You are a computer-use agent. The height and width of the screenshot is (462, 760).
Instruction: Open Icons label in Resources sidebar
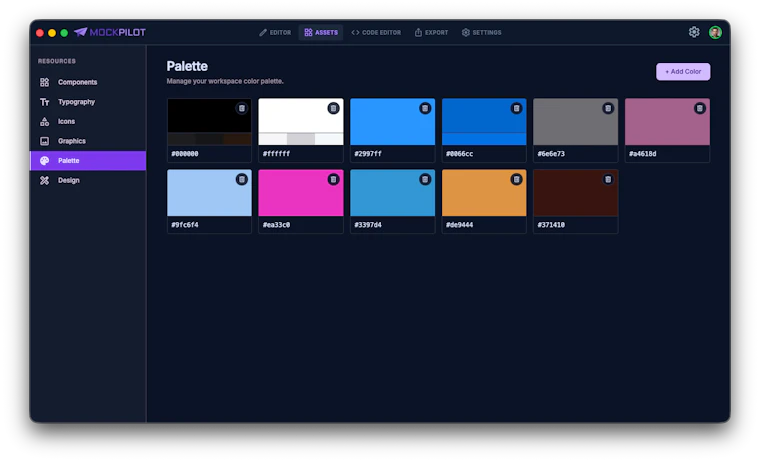click(66, 121)
